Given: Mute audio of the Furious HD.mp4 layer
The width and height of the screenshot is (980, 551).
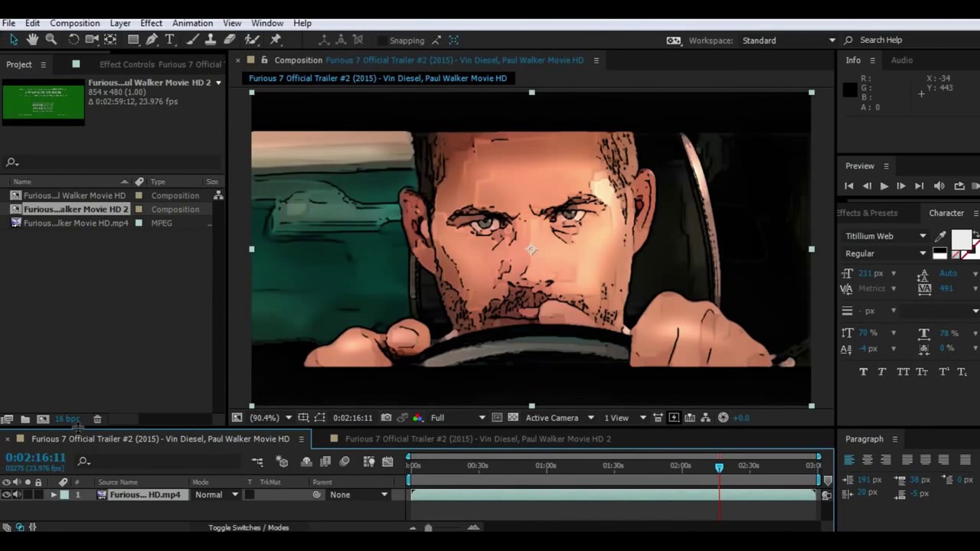Looking at the screenshot, I should [17, 495].
